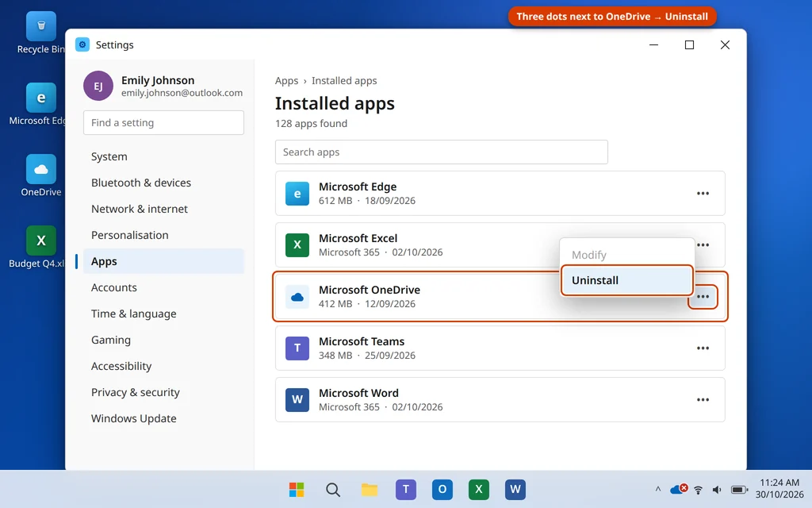812x508 pixels.
Task: Go to Bluetooth & devices settings
Action: pos(163,183)
